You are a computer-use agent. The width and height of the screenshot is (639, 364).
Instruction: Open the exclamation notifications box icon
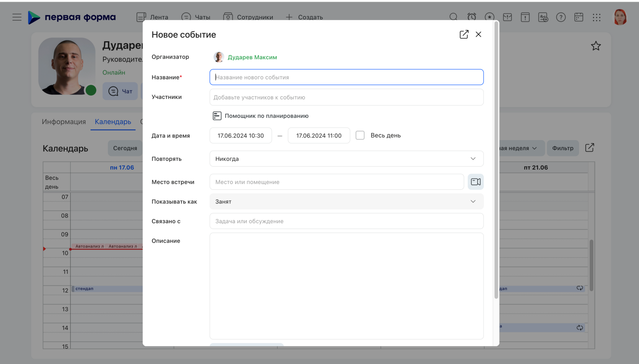click(x=525, y=17)
